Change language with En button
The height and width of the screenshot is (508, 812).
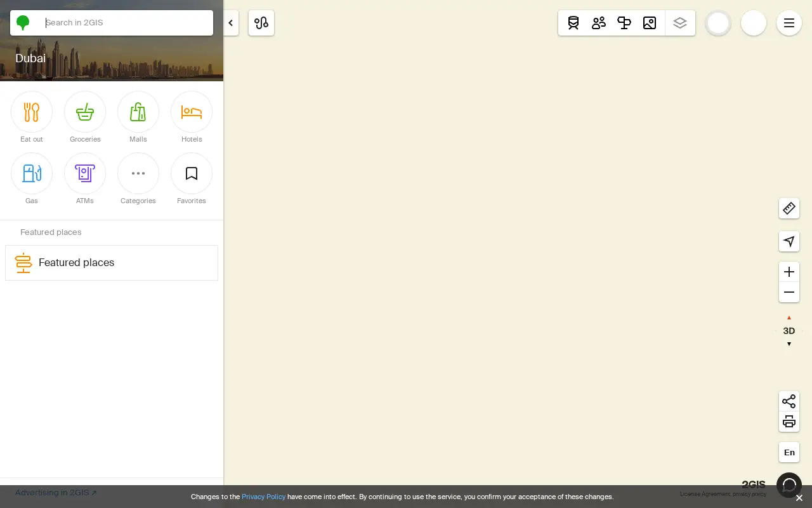click(x=789, y=452)
